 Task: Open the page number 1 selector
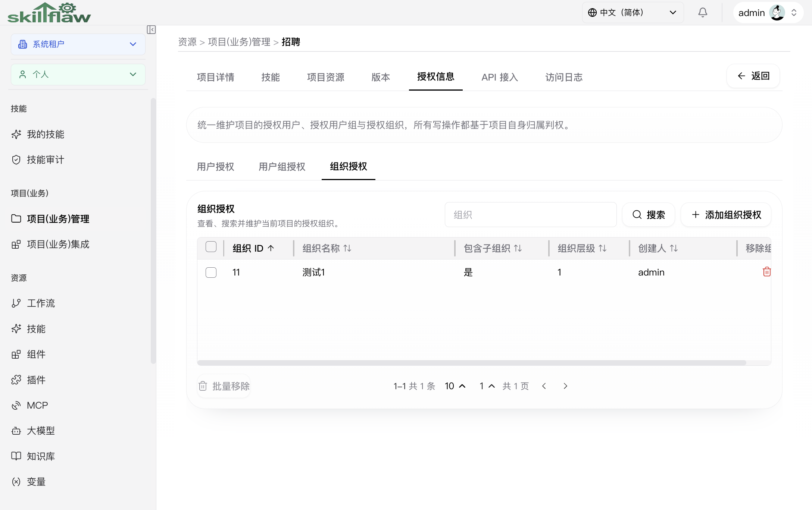point(487,386)
